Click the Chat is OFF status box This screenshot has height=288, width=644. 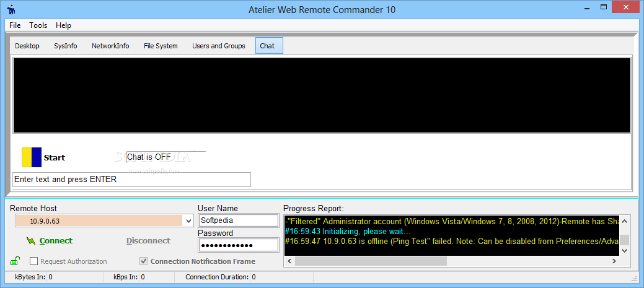tap(166, 157)
